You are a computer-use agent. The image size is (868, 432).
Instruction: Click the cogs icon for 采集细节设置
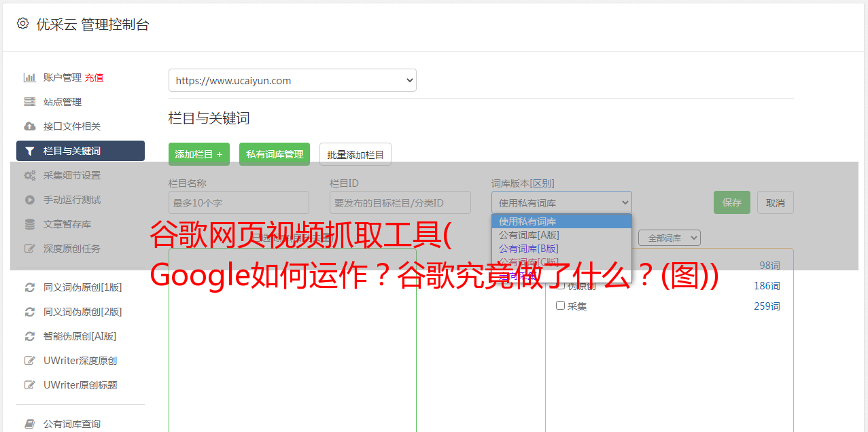[x=30, y=175]
